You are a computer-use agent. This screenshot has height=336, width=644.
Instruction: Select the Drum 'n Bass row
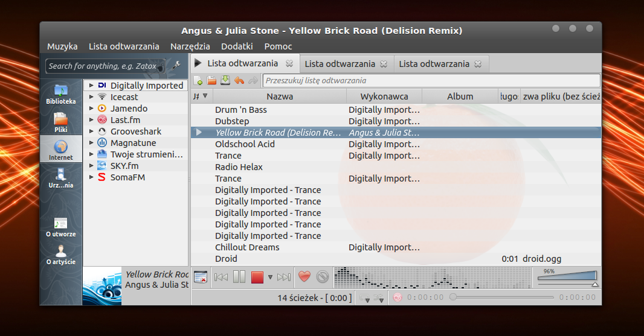[396, 110]
